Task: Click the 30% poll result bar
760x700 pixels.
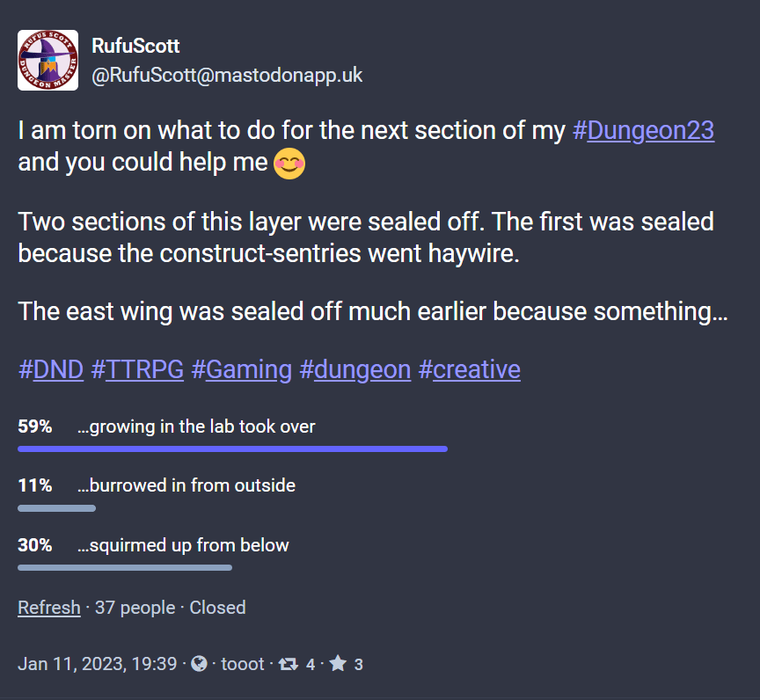Action: tap(125, 567)
